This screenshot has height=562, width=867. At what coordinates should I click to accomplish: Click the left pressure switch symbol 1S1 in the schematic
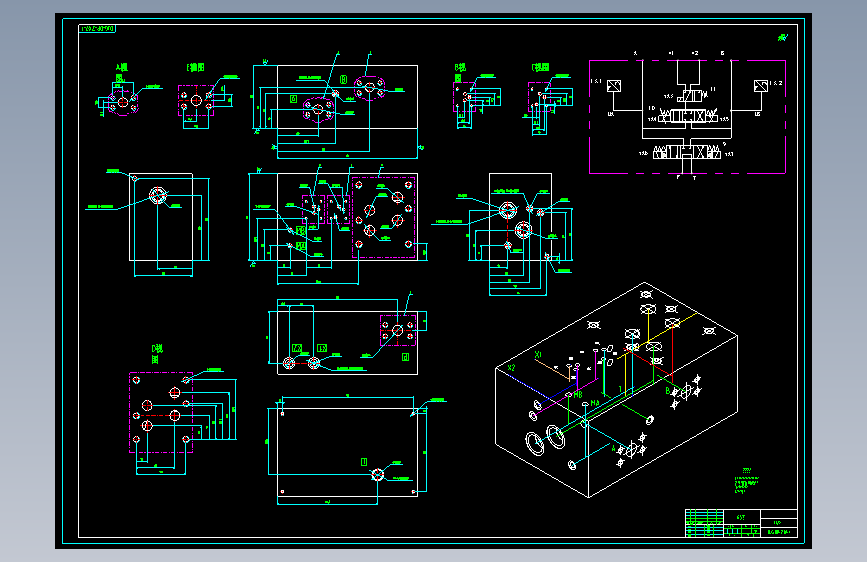point(614,86)
